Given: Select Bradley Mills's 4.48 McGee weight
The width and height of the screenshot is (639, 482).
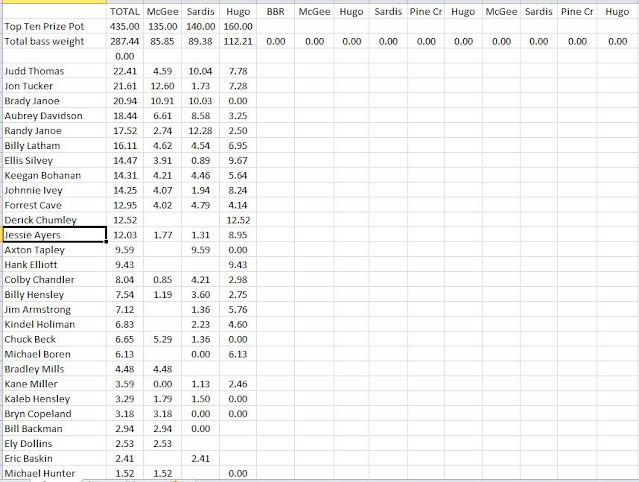Looking at the screenshot, I should pyautogui.click(x=162, y=369).
